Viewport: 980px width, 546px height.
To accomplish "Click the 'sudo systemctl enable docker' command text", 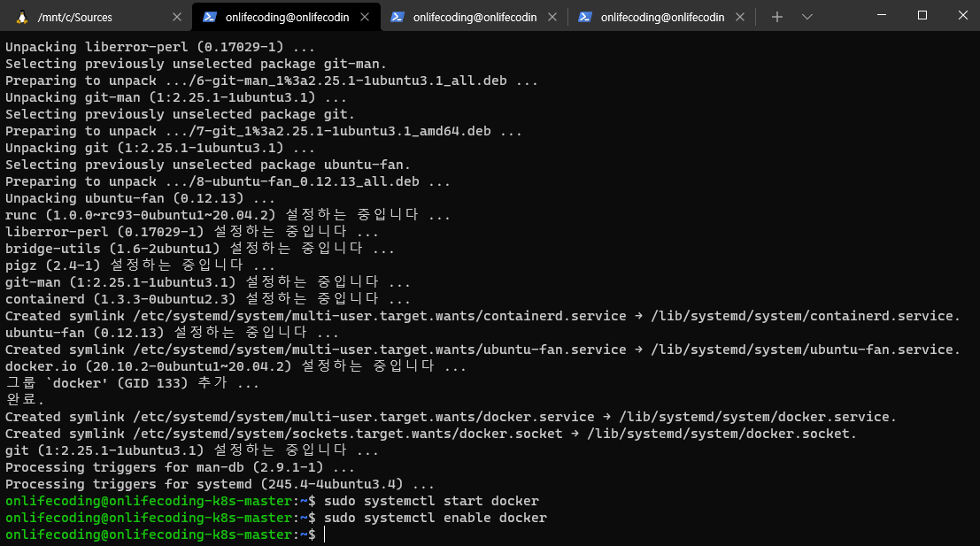I will tap(435, 518).
